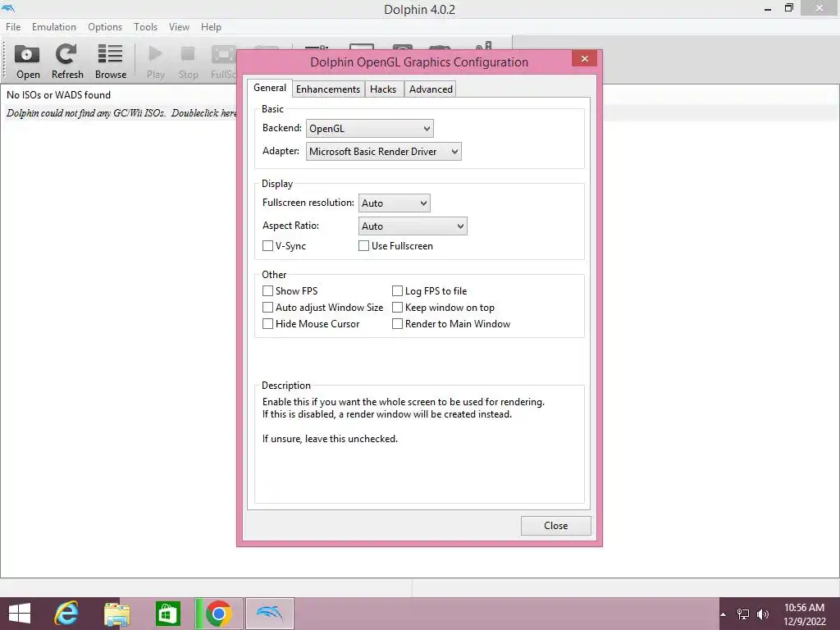Open the Help menu

click(x=211, y=27)
